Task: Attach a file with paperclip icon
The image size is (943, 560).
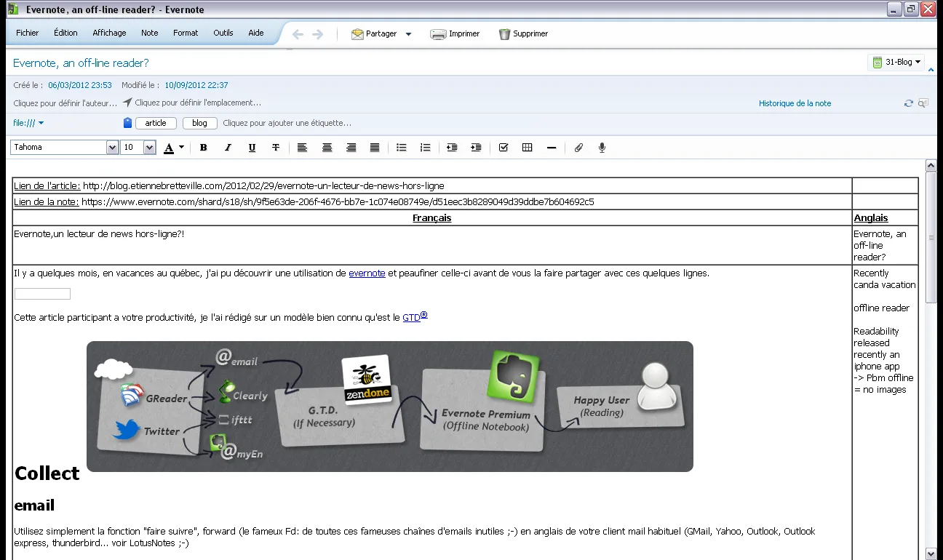Action: click(x=578, y=148)
